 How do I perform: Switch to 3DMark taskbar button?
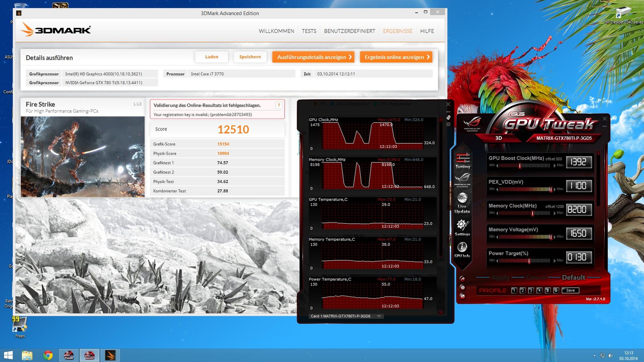pyautogui.click(x=110, y=355)
